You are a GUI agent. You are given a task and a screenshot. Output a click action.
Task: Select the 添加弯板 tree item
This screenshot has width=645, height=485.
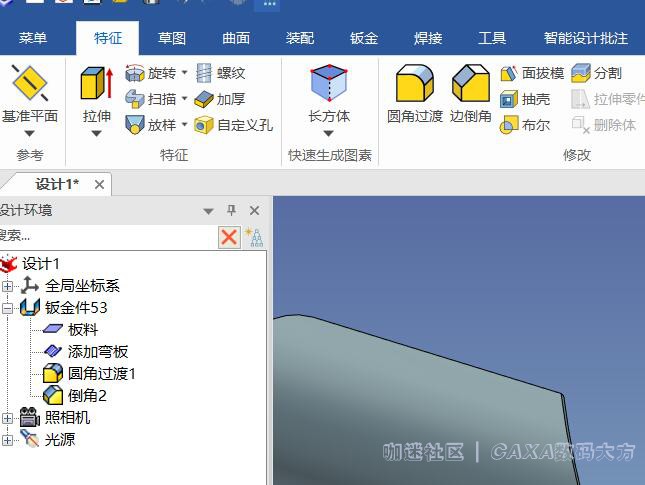click(98, 352)
